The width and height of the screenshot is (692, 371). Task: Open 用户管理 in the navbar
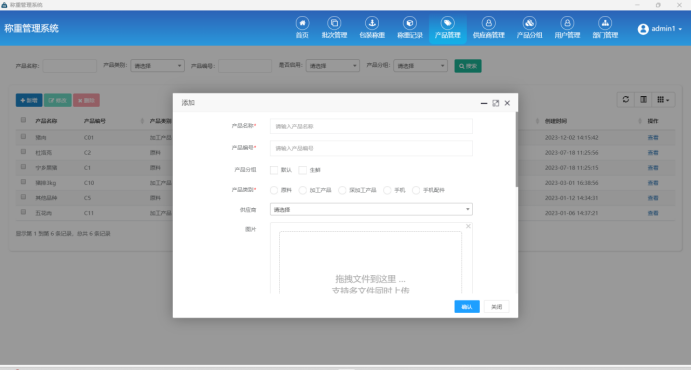567,28
